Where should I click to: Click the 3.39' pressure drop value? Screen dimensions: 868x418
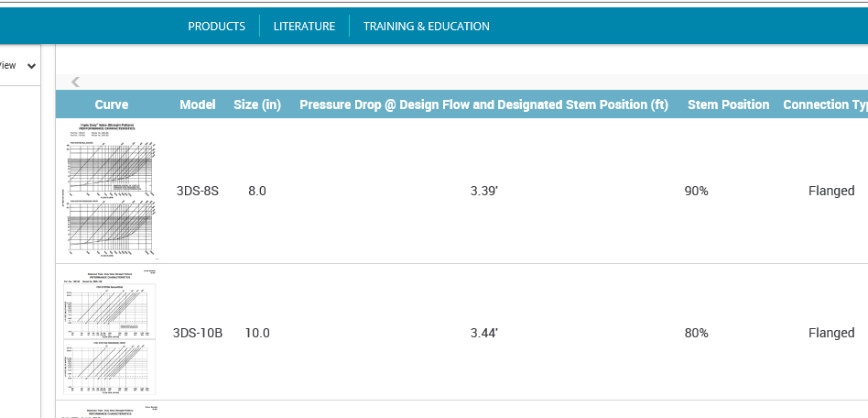484,191
